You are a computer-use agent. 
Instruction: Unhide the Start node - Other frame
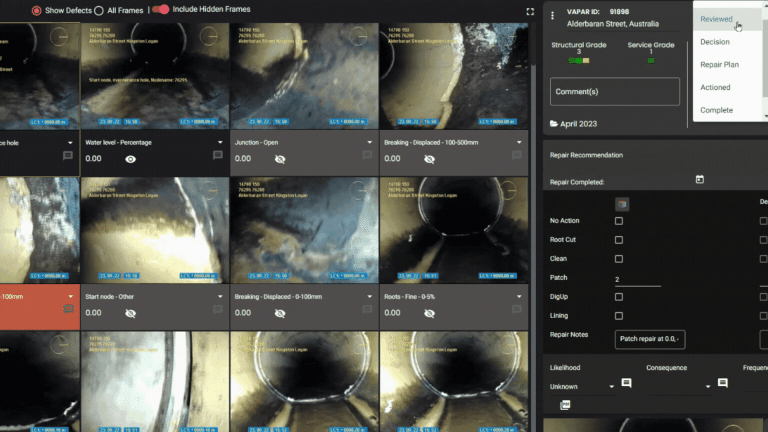pos(130,313)
